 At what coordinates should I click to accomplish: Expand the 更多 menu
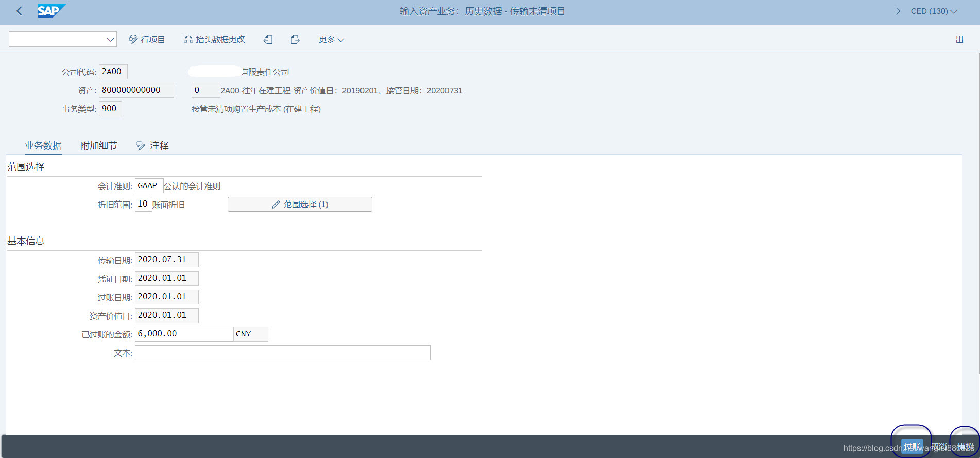click(x=331, y=39)
